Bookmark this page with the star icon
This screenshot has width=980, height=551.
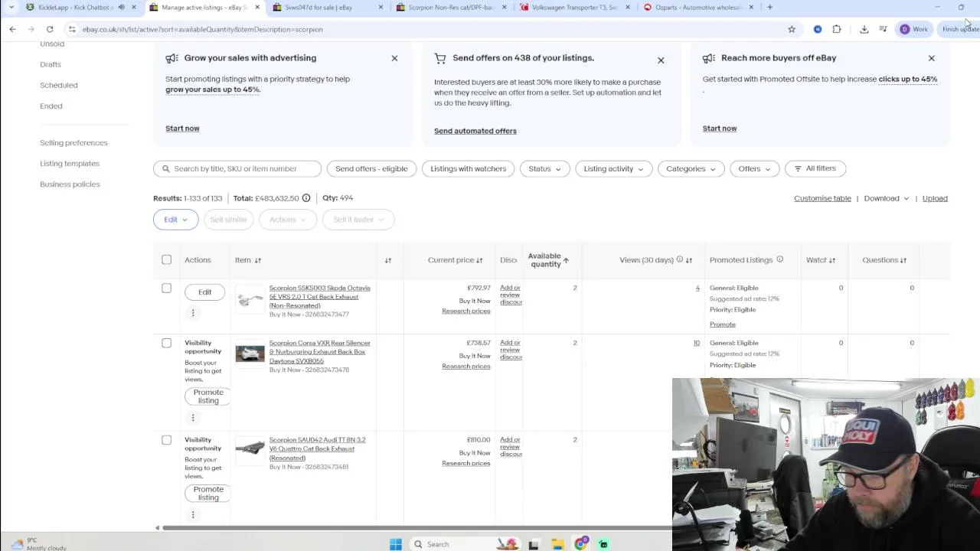click(792, 29)
